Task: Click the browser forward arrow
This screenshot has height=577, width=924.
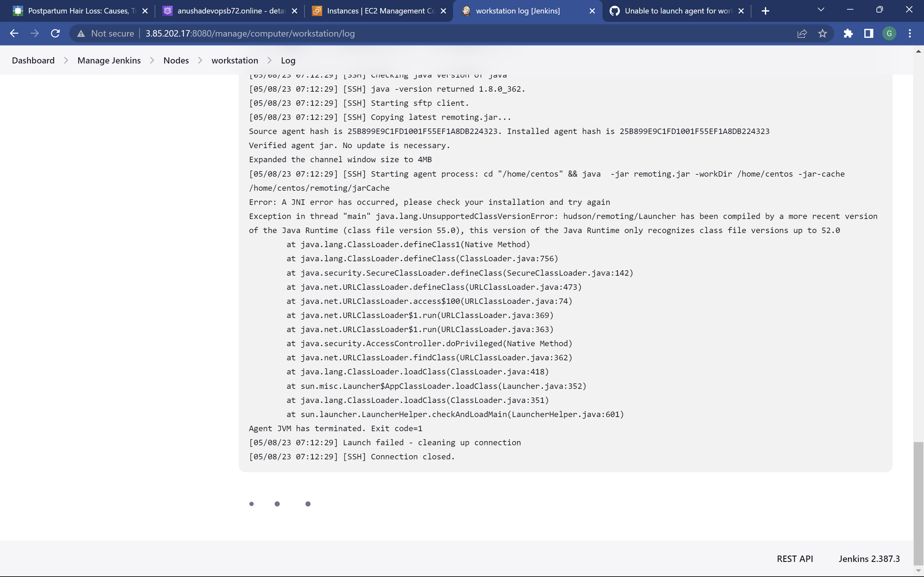Action: tap(35, 34)
